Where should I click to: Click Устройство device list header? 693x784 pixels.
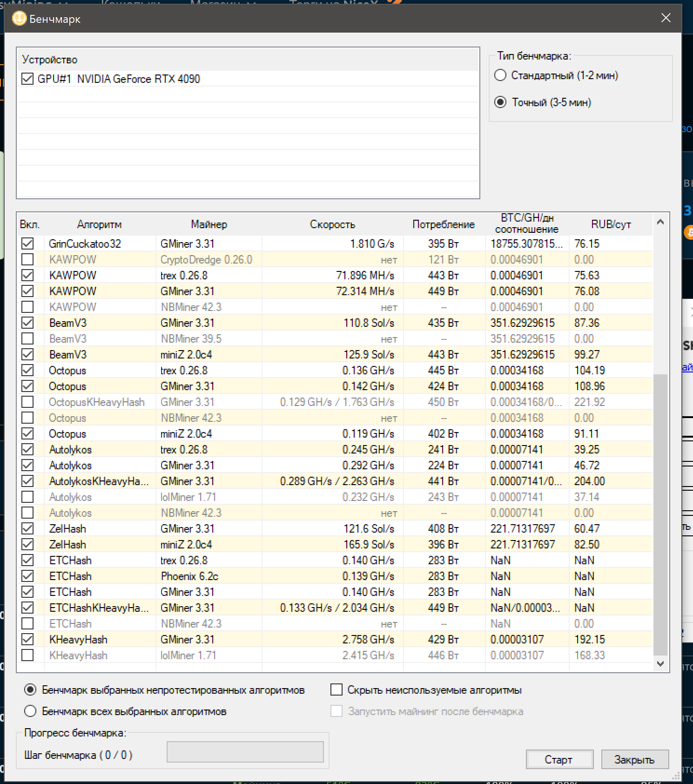coord(248,60)
